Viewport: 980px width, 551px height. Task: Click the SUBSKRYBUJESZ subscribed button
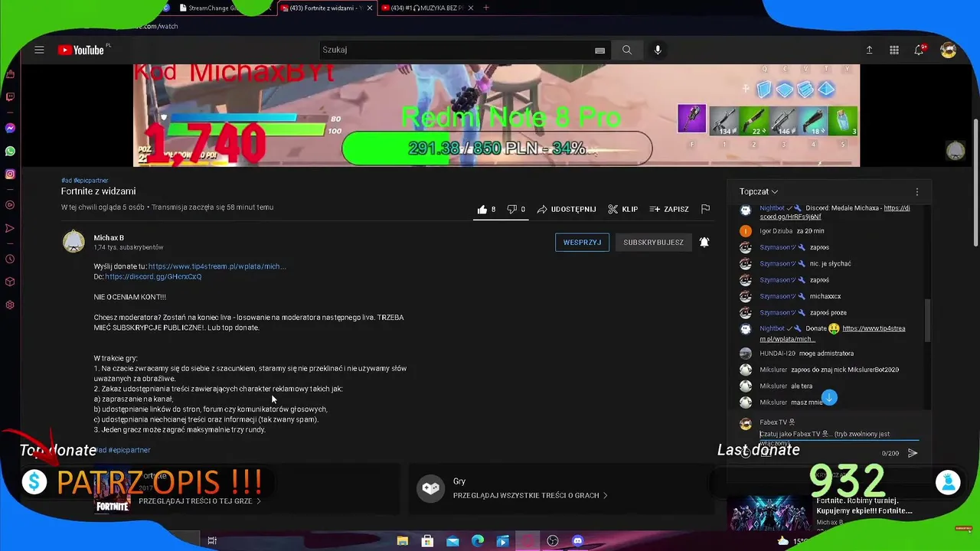click(x=653, y=243)
